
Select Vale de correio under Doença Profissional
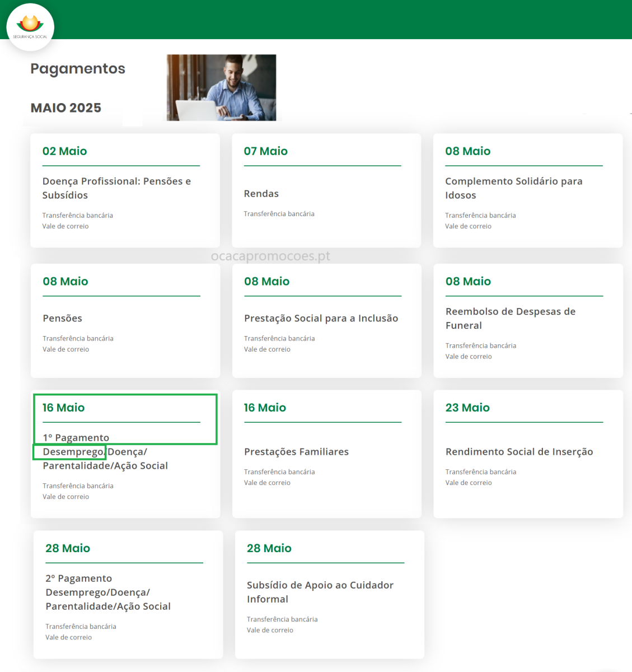click(x=65, y=226)
